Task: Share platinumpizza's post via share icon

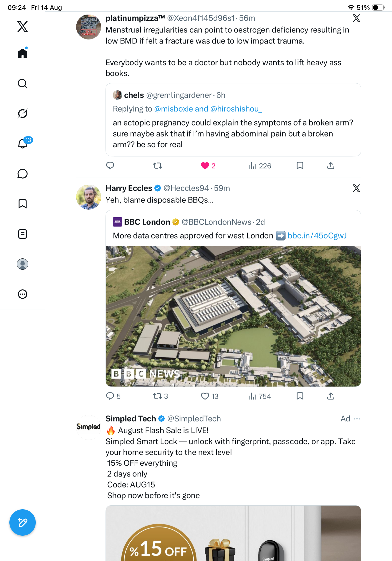Action: click(x=331, y=166)
